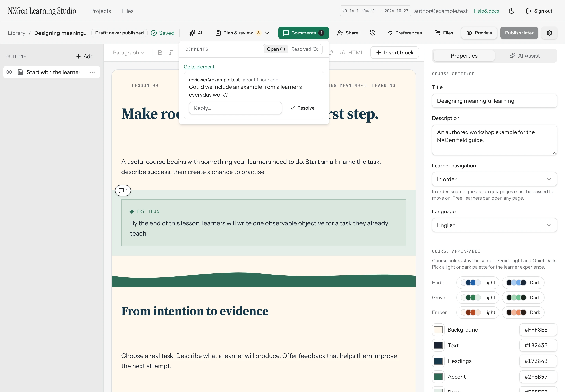The image size is (565, 392).
Task: Resolve the reviewer comment
Action: (303, 108)
